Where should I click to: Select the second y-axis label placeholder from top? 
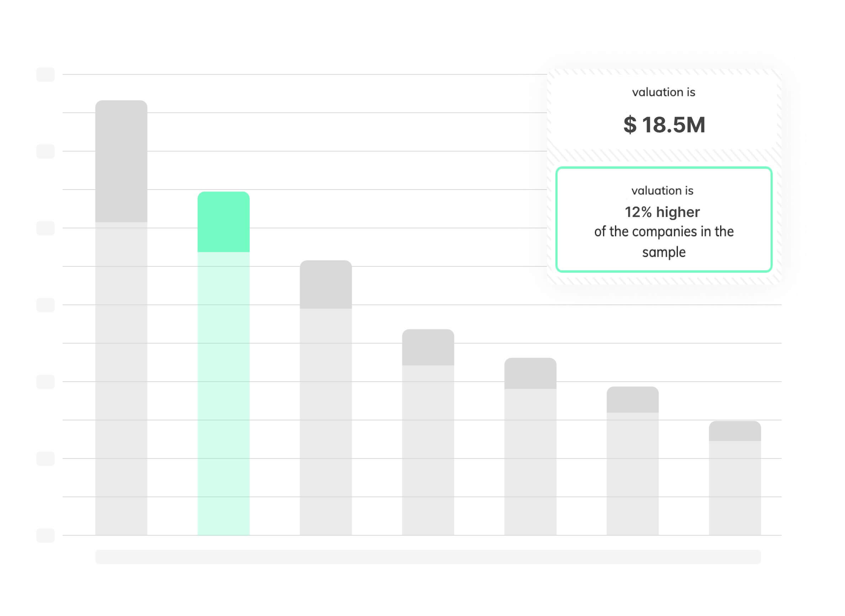pyautogui.click(x=46, y=152)
